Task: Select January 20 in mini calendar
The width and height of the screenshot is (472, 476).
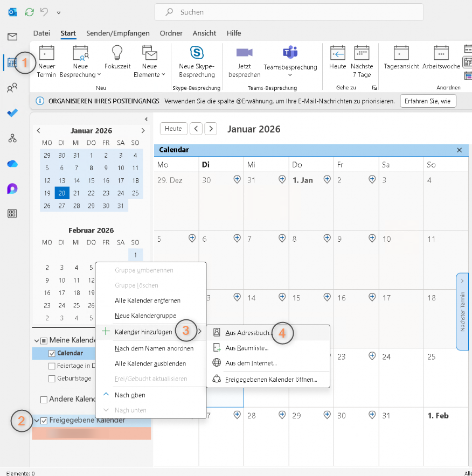Action: tap(62, 193)
